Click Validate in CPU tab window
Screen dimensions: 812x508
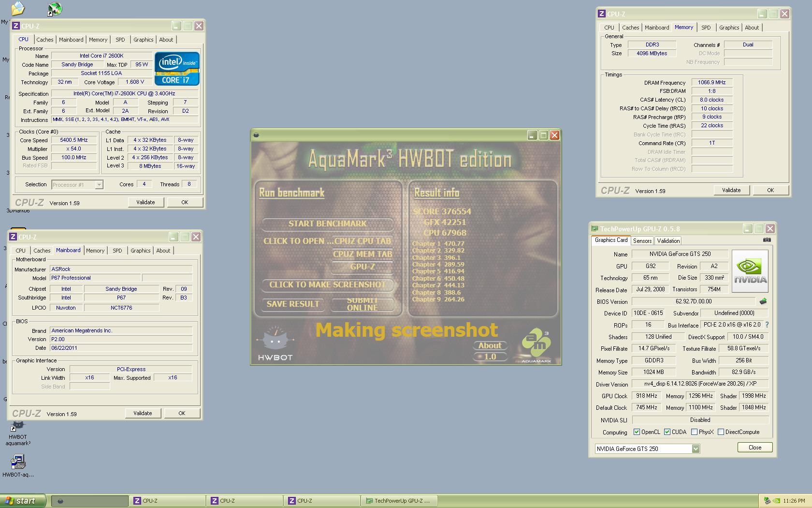145,202
